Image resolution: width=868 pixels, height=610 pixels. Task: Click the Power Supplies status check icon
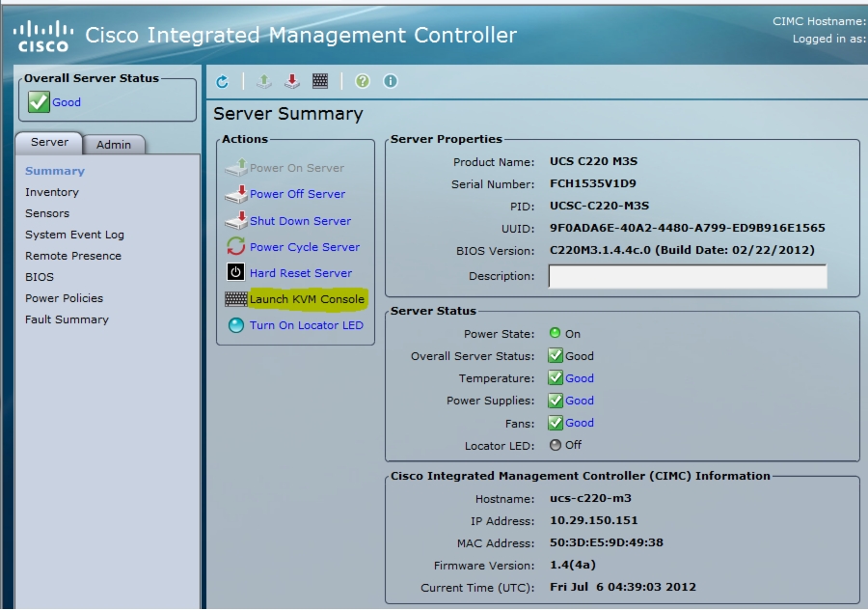(556, 400)
